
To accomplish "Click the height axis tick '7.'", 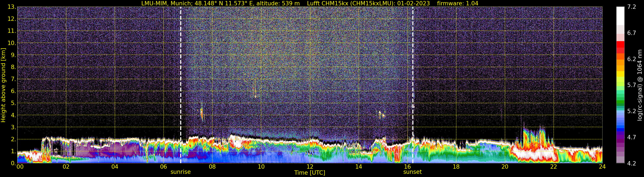I will (x=13, y=79).
